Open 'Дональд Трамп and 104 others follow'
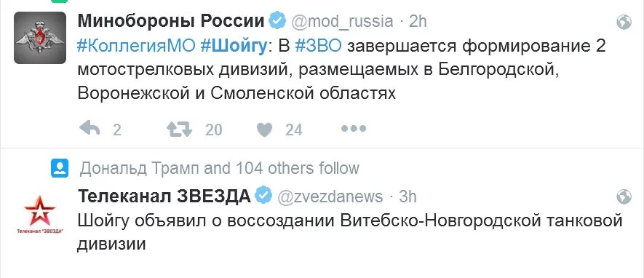The width and height of the screenshot is (644, 278). (x=219, y=168)
